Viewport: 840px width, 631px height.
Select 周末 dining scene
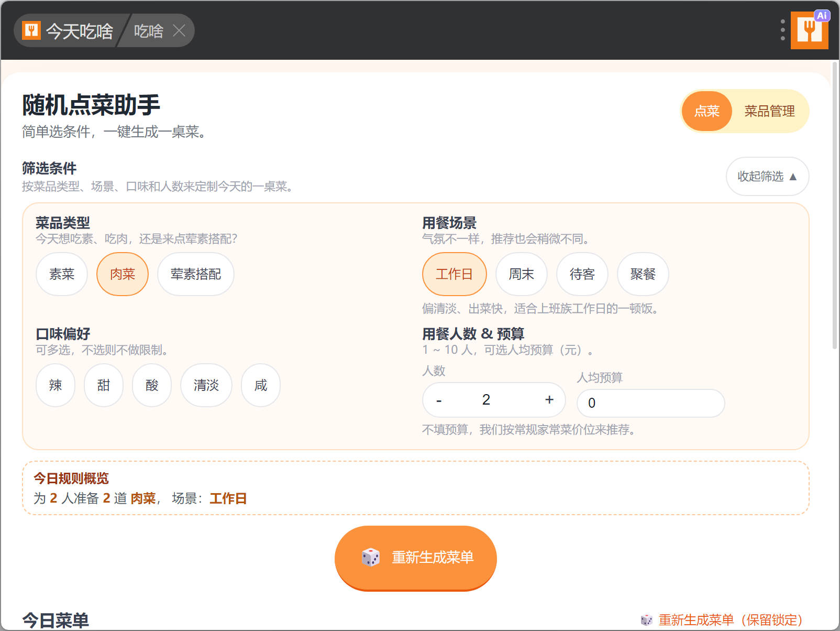coord(521,274)
